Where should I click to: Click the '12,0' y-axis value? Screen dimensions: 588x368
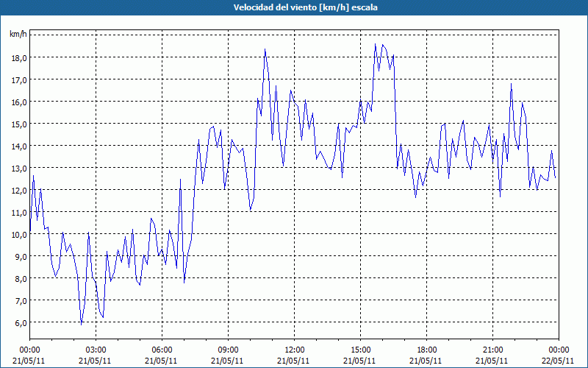19,190
